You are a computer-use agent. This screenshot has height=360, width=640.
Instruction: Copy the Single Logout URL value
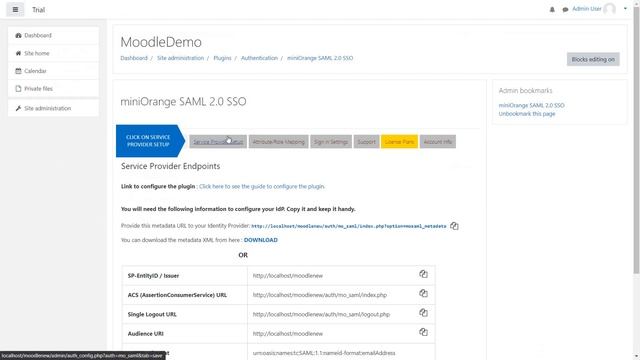tap(423, 313)
